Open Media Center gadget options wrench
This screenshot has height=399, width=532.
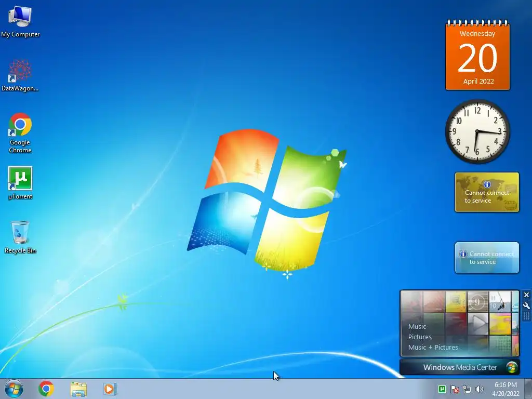click(527, 305)
